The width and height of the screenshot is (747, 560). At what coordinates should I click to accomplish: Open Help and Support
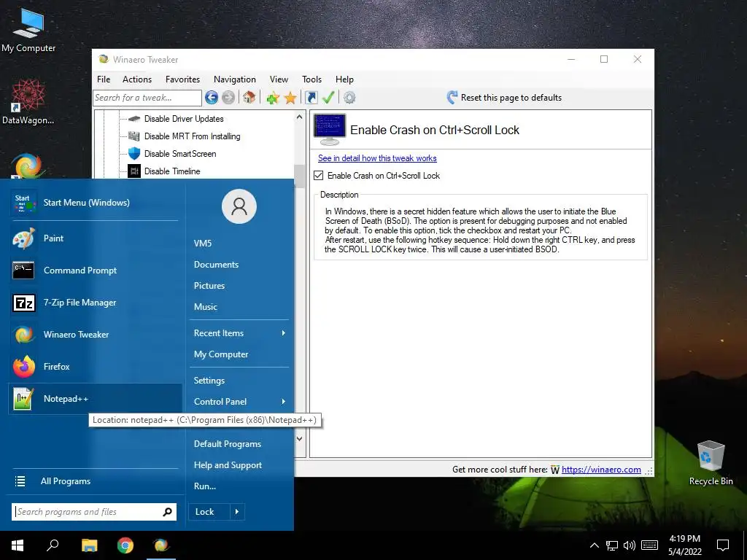[239, 465]
